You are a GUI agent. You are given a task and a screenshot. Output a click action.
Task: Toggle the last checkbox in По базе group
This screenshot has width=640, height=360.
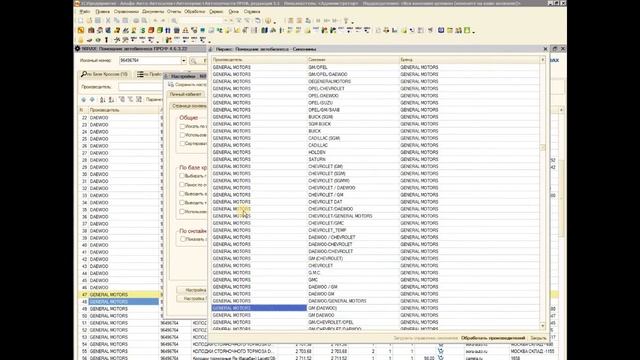[x=182, y=211]
